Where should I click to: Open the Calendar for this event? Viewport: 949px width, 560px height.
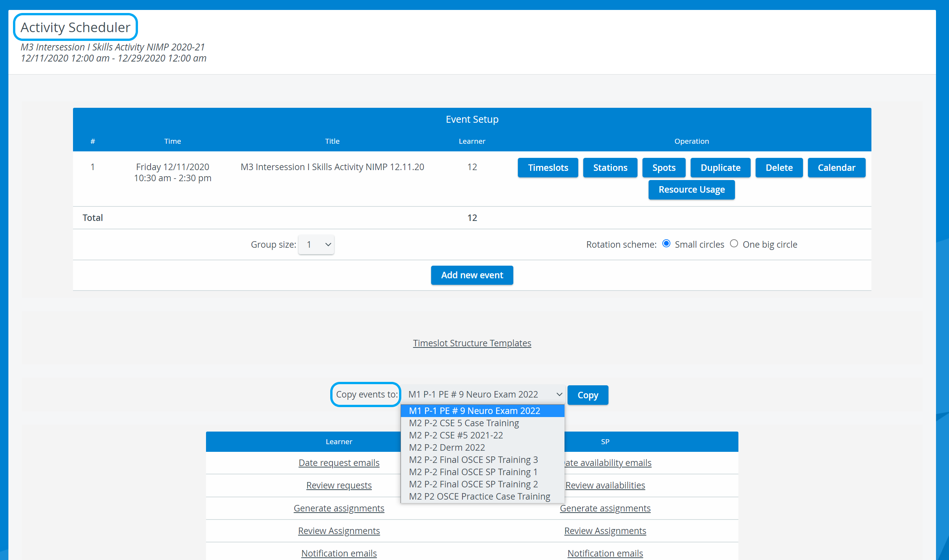(836, 167)
